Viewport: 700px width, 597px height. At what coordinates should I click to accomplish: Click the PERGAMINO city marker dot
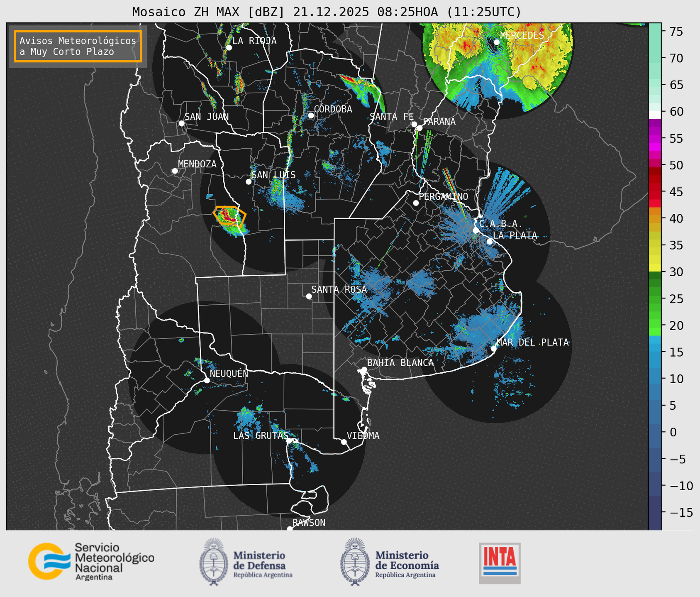coord(416,203)
